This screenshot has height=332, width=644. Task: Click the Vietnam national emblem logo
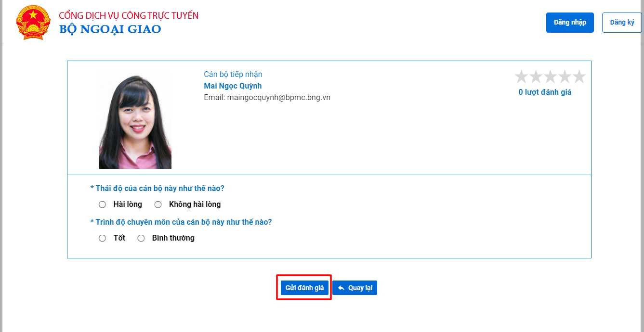[33, 22]
